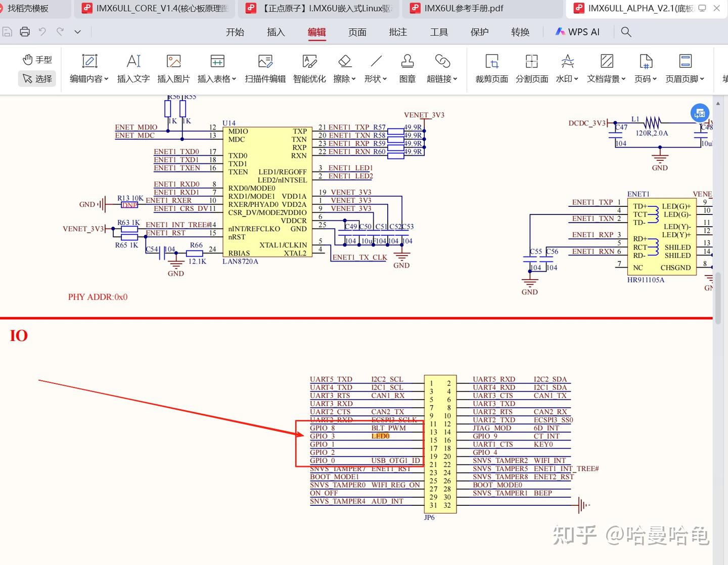Click the blue floating translate button
728x565 pixels.
coord(700,113)
